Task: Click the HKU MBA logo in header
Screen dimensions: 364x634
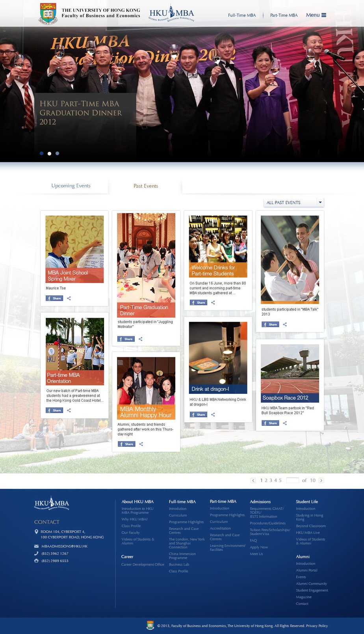Action: [171, 13]
